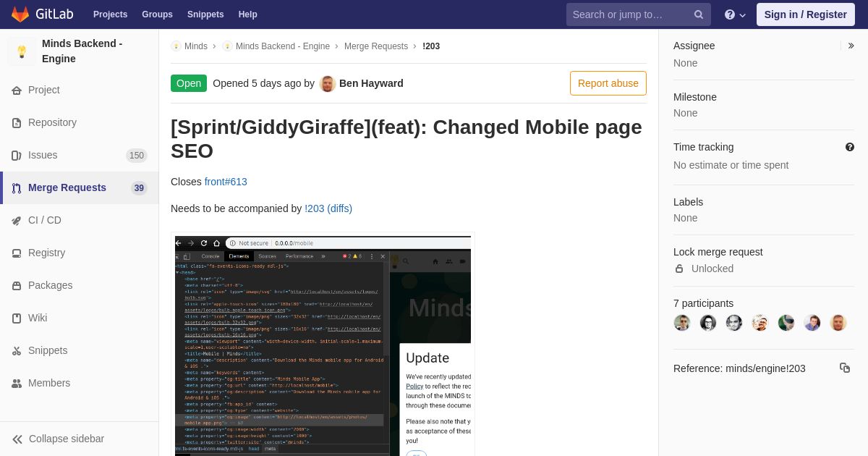868x456 pixels.
Task: Click the Wiki sidebar icon
Action: coord(17,318)
